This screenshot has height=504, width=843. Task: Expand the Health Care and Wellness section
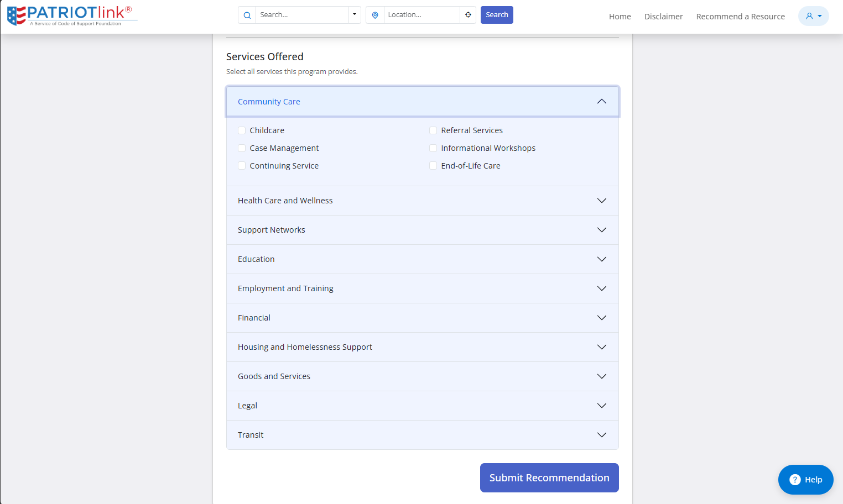pyautogui.click(x=423, y=201)
